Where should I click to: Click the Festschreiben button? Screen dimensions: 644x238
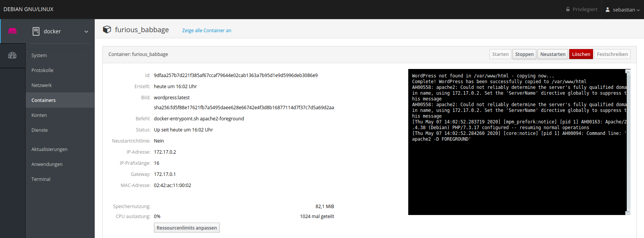pos(612,54)
